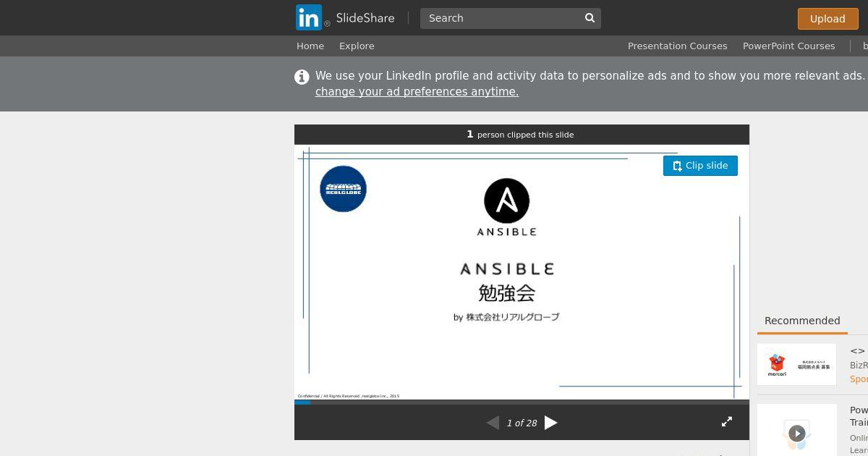Click the orange Upload button
Viewport: 868px width, 456px height.
point(827,19)
